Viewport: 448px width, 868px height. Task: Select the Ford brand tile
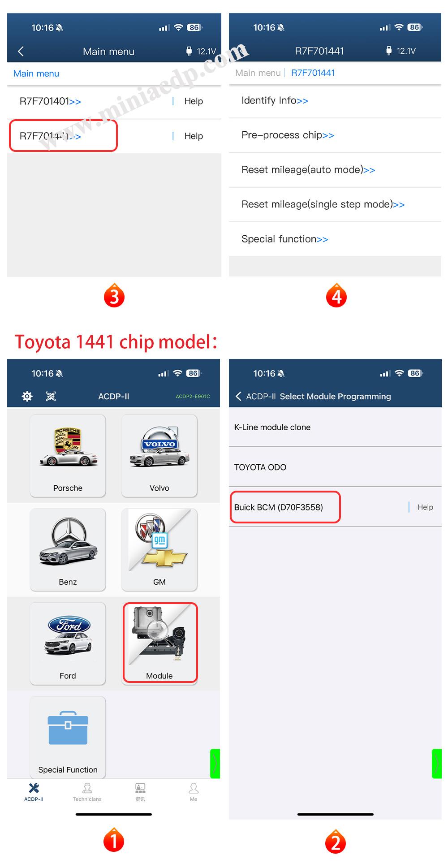(68, 643)
